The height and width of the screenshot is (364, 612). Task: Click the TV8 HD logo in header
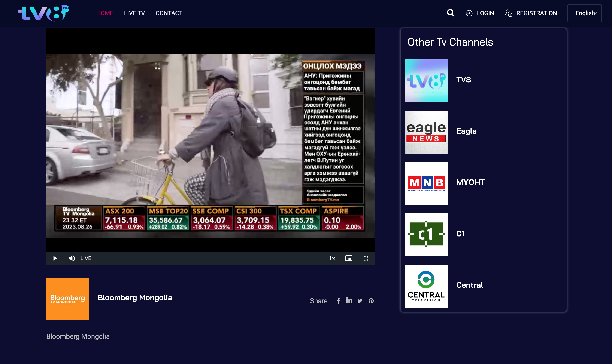[x=44, y=13]
